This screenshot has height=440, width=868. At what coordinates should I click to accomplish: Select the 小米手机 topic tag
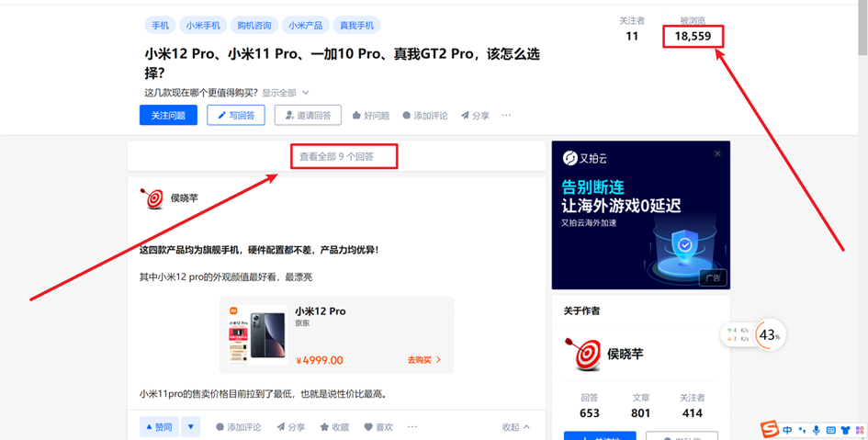point(203,26)
